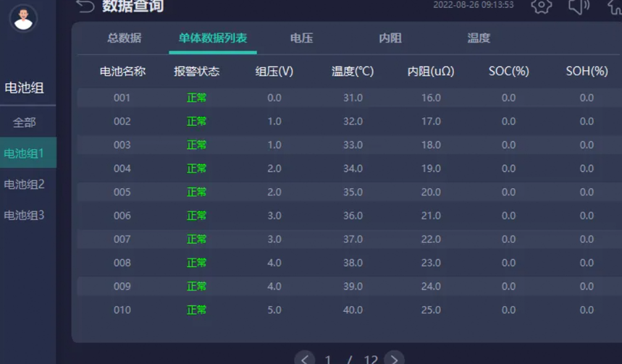Select battery row 009
The width and height of the screenshot is (622, 364).
(x=349, y=287)
